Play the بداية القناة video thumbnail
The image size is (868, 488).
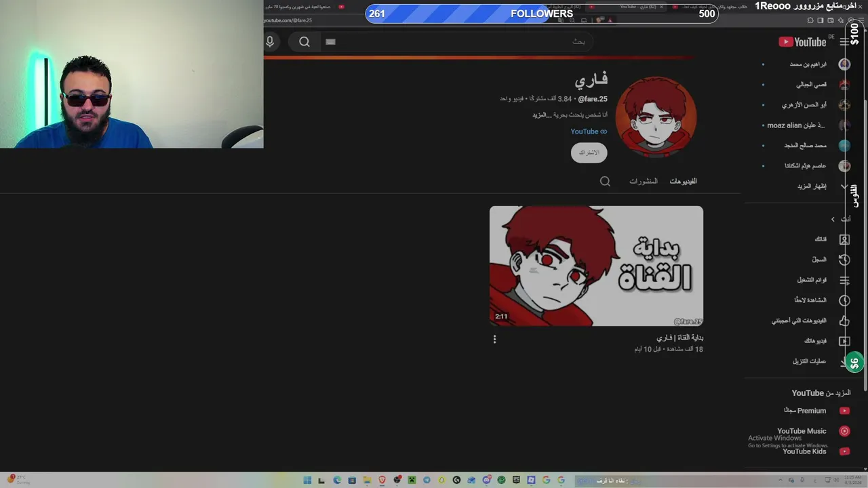[x=596, y=266]
